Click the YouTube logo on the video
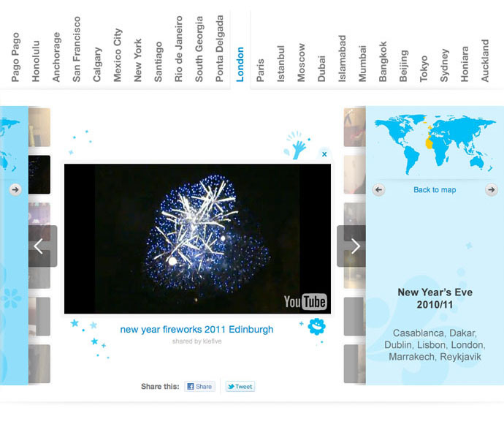 [305, 302]
